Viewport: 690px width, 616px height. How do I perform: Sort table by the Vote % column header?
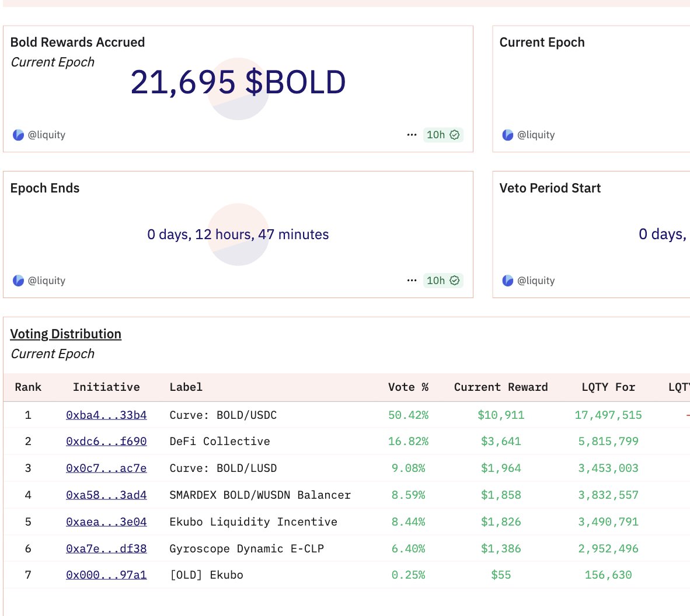408,387
